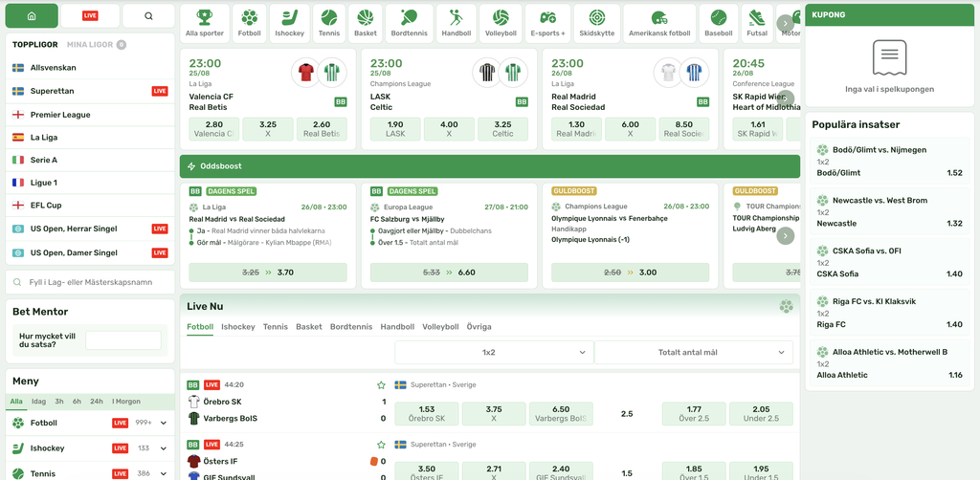Favorite the Örebro SK match star
The height and width of the screenshot is (480, 980).
(381, 385)
